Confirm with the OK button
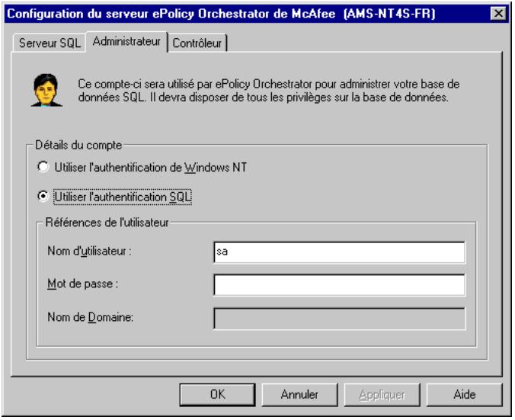515x420 pixels. 217,394
